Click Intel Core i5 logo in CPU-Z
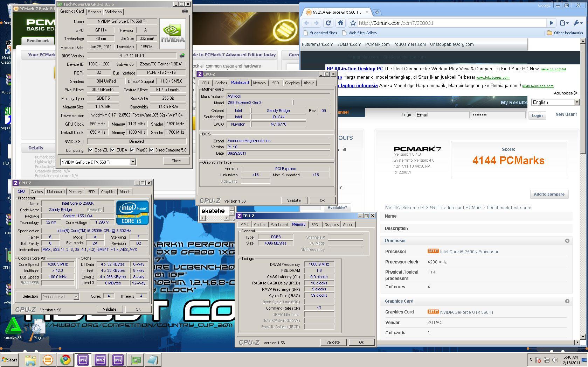The width and height of the screenshot is (588, 367). (133, 212)
